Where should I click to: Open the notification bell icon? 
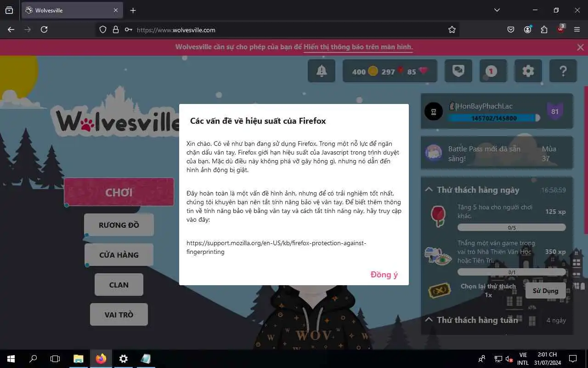(322, 71)
